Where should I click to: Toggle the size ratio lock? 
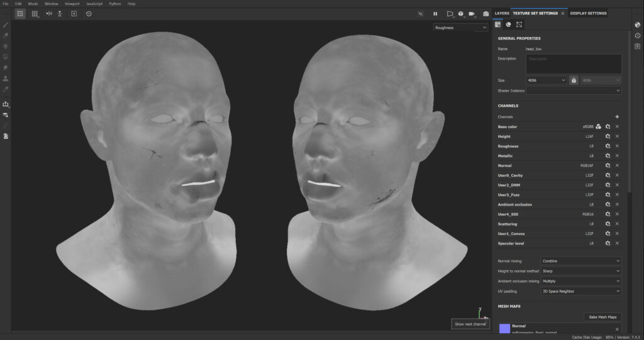coord(574,80)
